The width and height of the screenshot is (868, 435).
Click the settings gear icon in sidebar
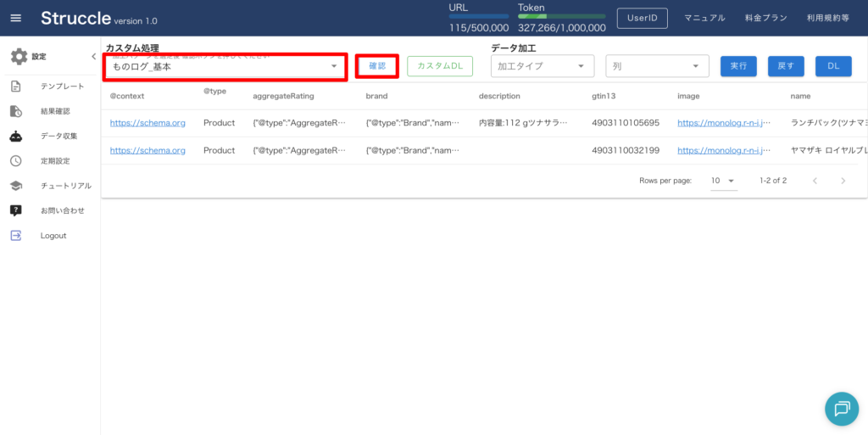[19, 57]
